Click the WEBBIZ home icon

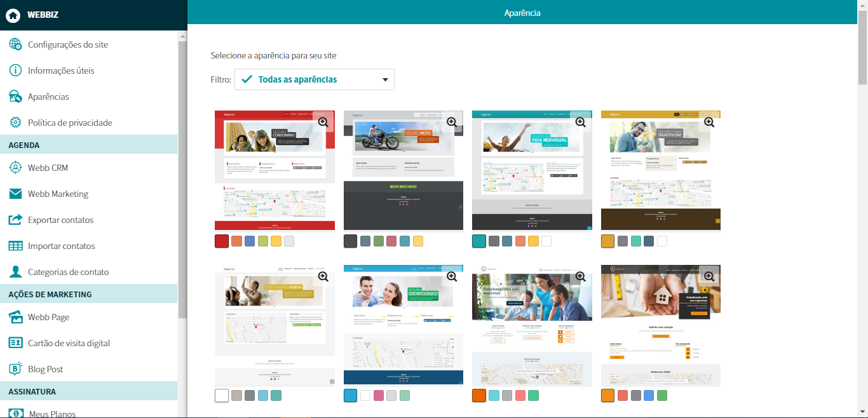coord(13,15)
